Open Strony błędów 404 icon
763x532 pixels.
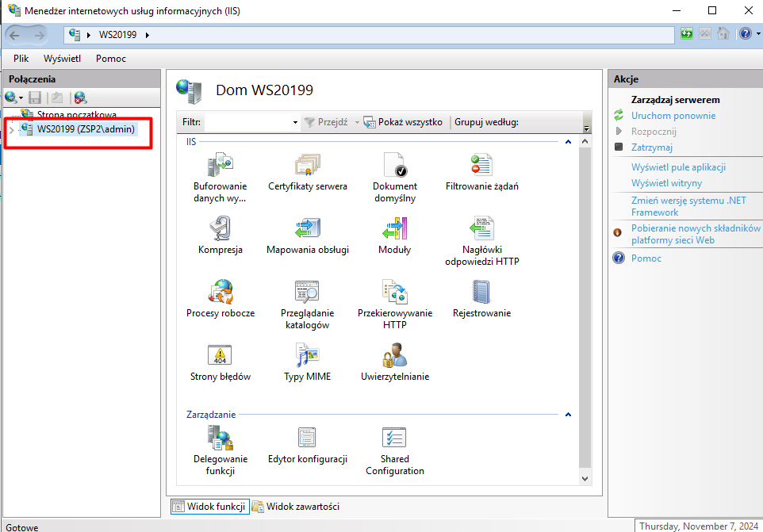[x=220, y=355]
